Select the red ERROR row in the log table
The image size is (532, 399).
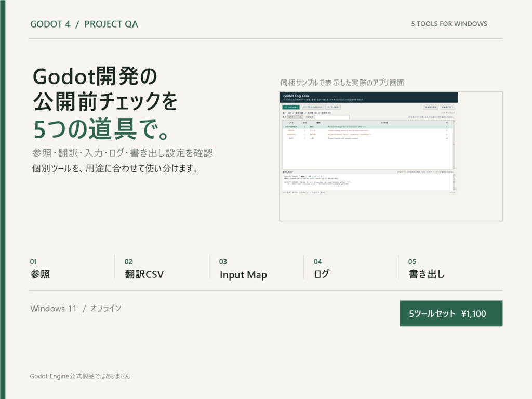click(x=367, y=130)
